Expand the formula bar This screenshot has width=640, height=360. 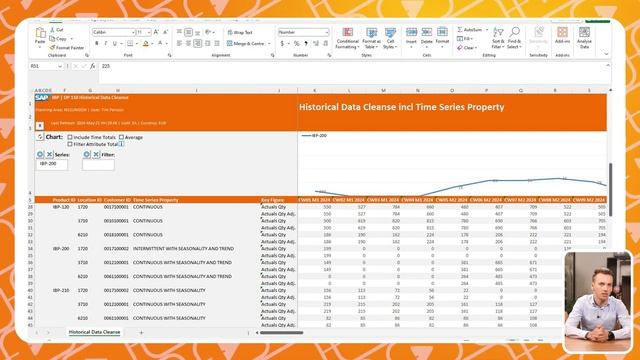(608, 65)
